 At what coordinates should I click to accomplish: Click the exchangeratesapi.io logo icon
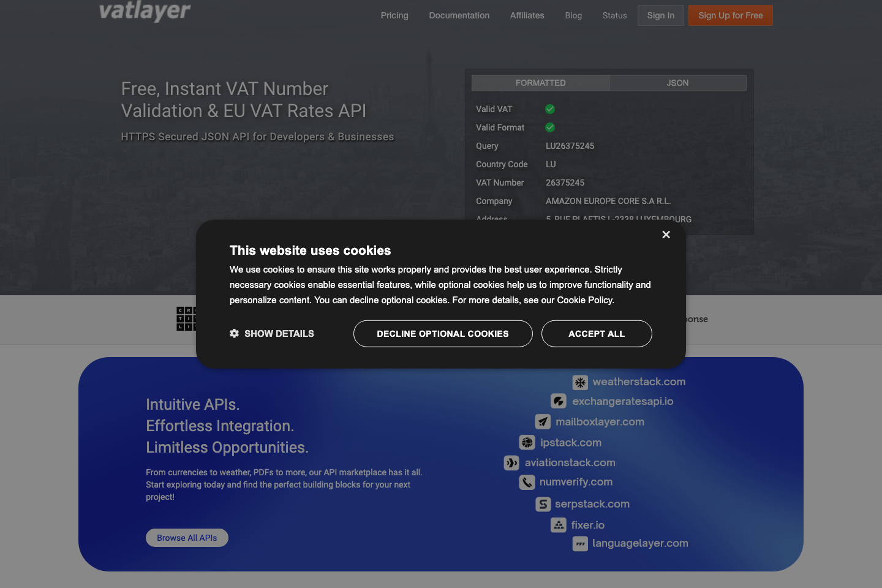(x=558, y=401)
